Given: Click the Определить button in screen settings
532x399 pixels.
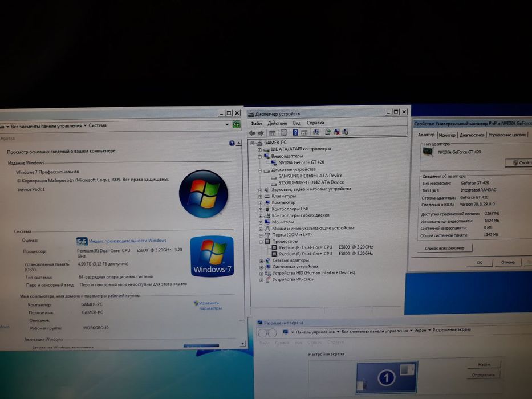Looking at the screenshot, I should coord(483,375).
